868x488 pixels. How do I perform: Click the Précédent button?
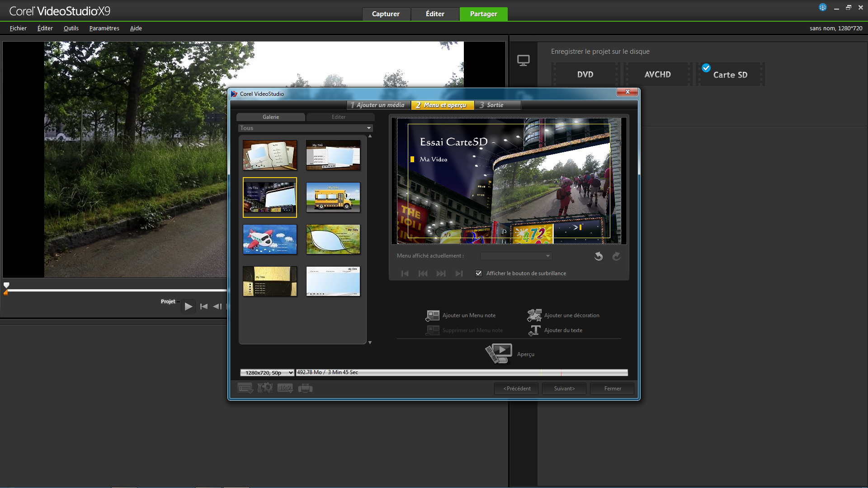click(517, 389)
